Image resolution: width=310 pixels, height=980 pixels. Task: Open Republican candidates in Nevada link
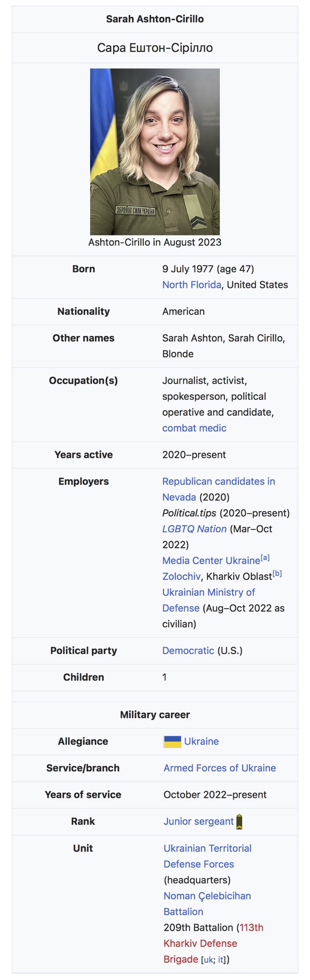(218, 489)
